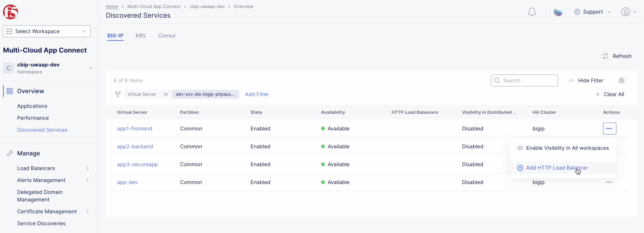Click the Manage wrench icon
The width and height of the screenshot is (644, 233).
10,153
